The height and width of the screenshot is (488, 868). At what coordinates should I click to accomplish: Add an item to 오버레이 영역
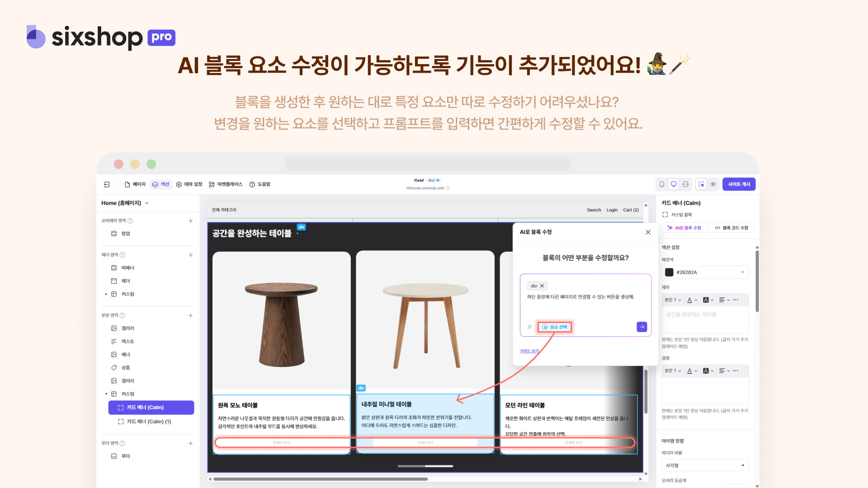pyautogui.click(x=190, y=221)
